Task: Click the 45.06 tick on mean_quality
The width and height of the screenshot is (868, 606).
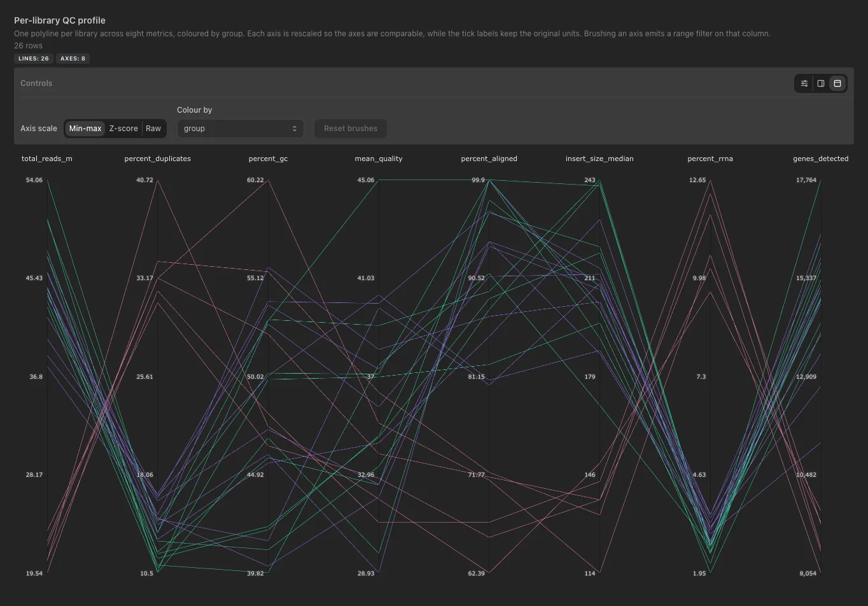Action: [x=366, y=180]
